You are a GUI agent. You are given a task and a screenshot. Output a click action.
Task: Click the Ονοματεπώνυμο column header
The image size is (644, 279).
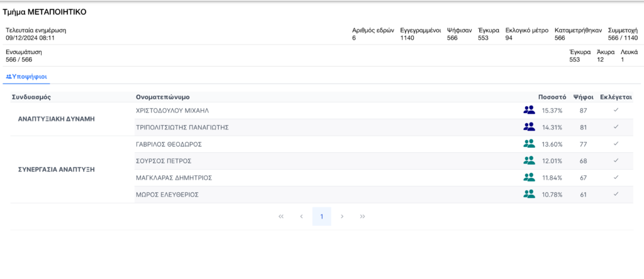tap(163, 97)
